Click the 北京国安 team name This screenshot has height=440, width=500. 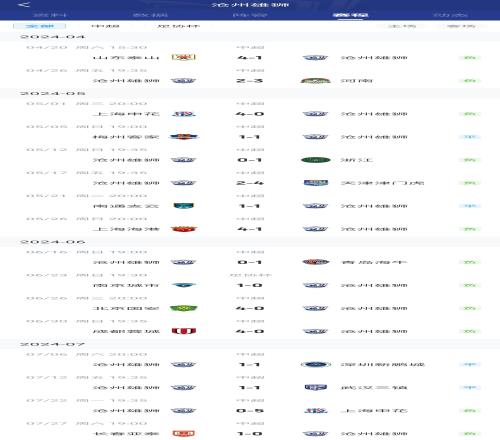coord(126,308)
